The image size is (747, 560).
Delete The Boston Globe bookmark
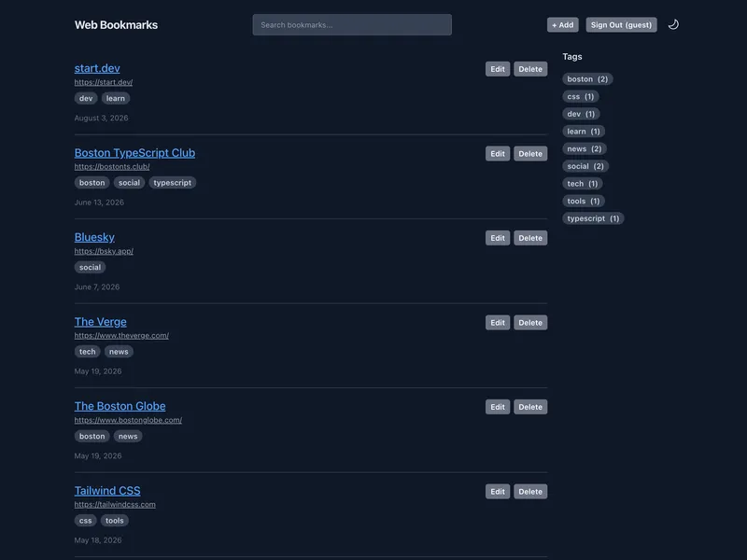(530, 407)
